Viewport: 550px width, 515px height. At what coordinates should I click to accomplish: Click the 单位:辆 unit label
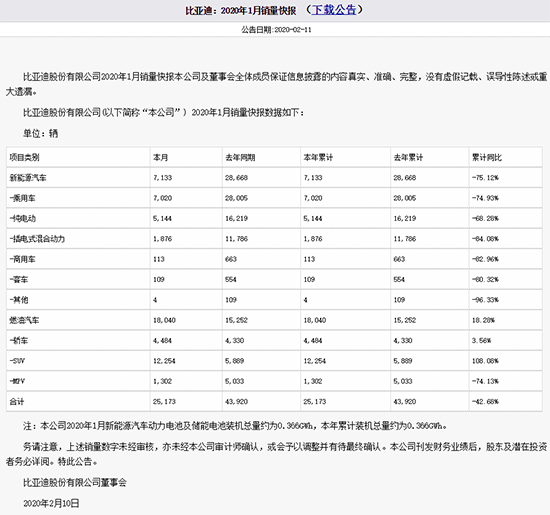41,134
